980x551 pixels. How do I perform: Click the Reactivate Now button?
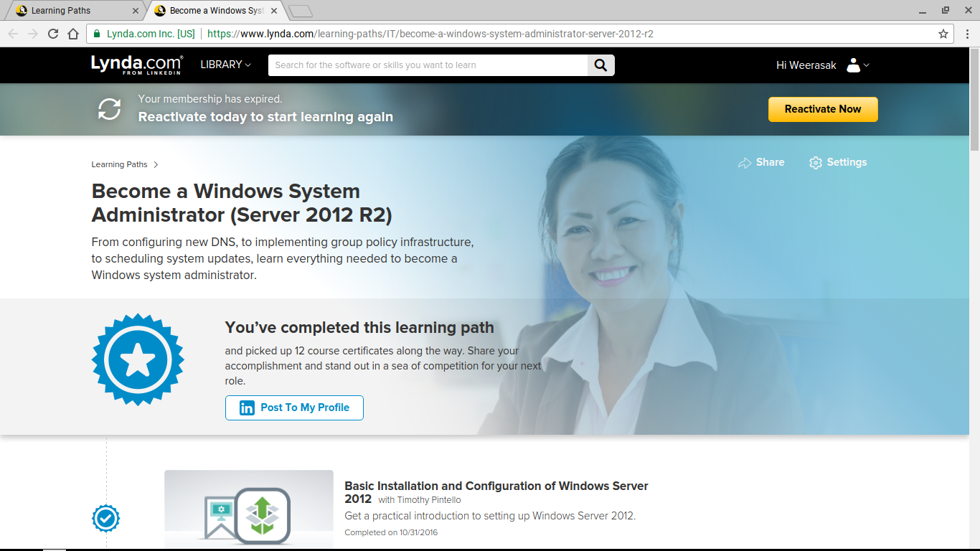(823, 109)
